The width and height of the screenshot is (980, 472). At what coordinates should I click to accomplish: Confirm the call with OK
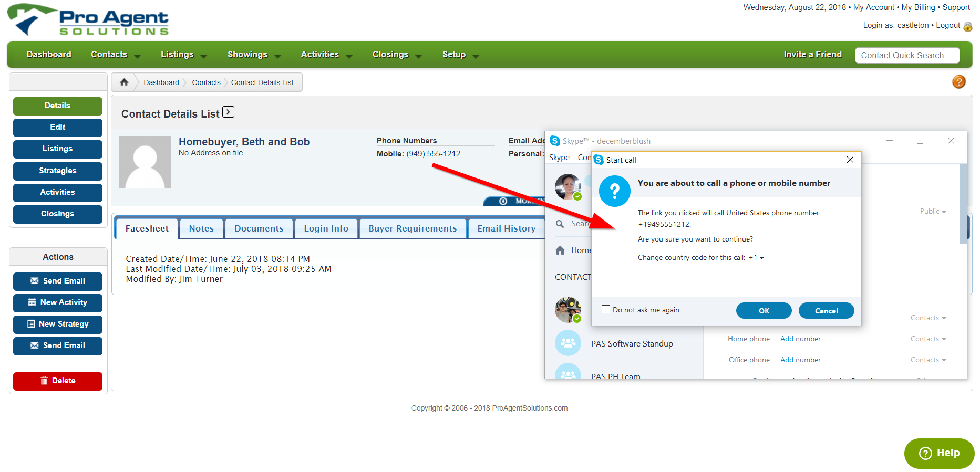[x=764, y=311]
